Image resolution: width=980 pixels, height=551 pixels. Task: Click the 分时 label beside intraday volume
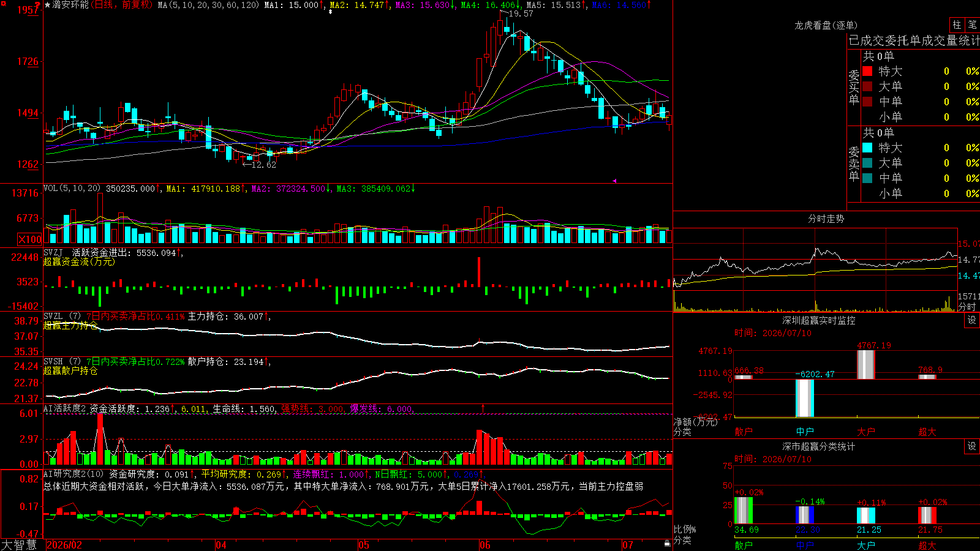[967, 306]
